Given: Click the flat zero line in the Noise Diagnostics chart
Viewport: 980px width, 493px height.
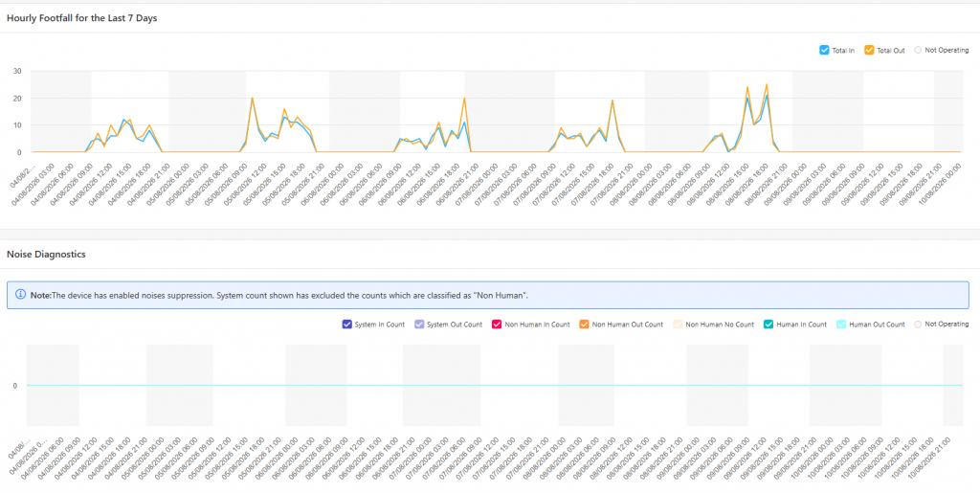Looking at the screenshot, I should 494,386.
